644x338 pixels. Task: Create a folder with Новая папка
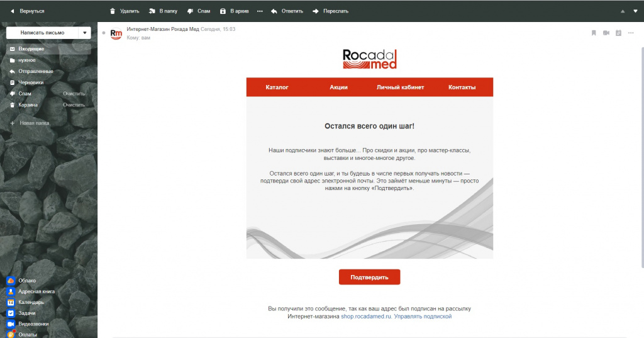click(x=30, y=123)
